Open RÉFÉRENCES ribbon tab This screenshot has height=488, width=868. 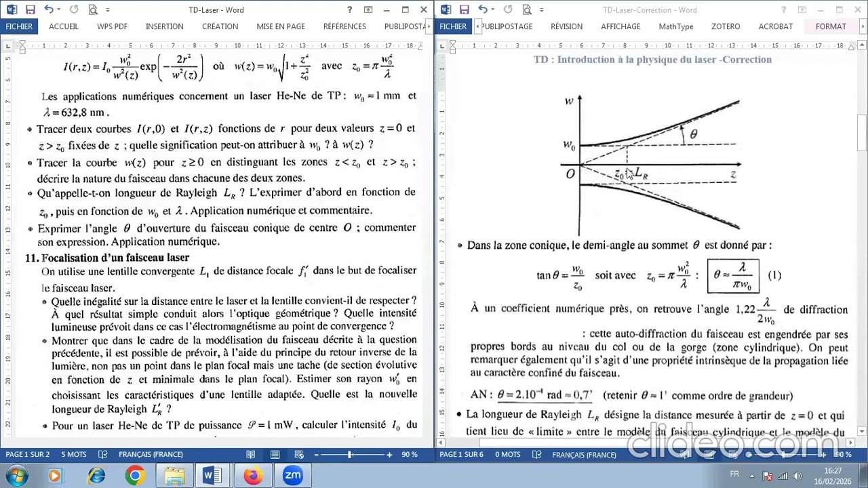[x=344, y=26]
